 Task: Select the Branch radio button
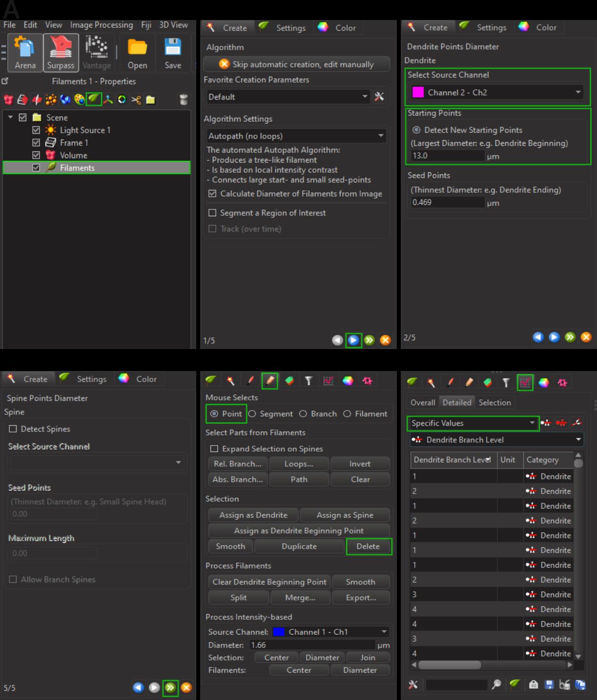[x=303, y=413]
